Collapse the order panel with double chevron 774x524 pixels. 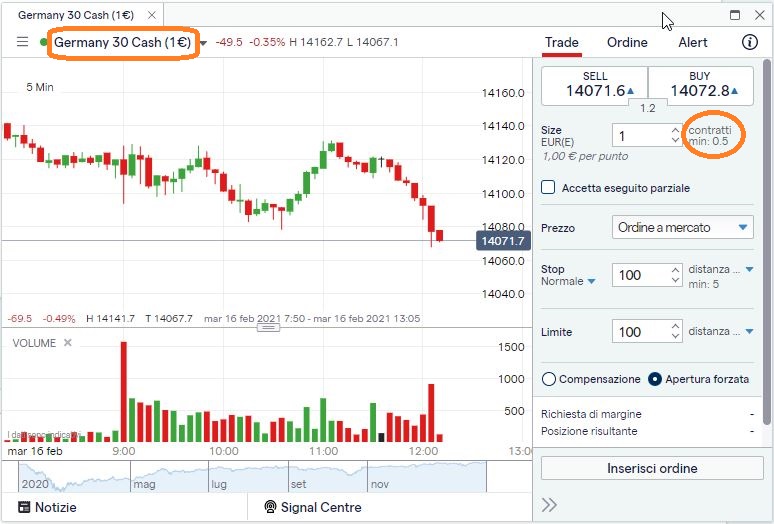(549, 505)
